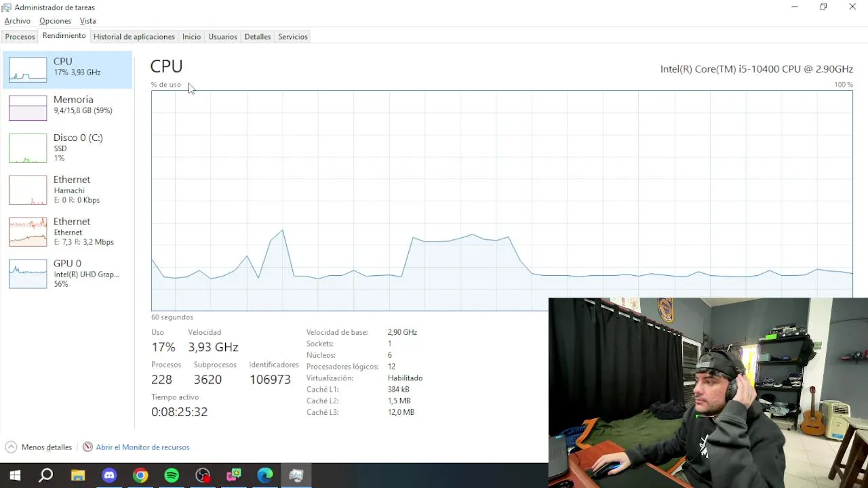
Task: Click the 17% Uso value
Action: point(163,347)
